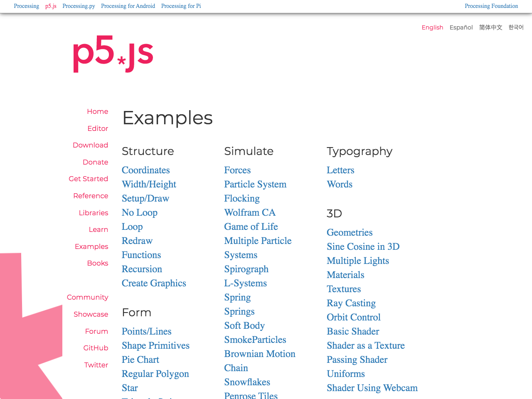Screen dimensions: 532x399
Task: Open the Spirograph example
Action: (246, 269)
